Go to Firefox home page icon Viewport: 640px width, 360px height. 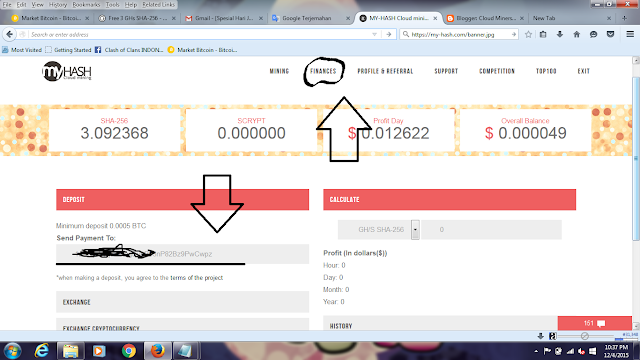coord(576,34)
